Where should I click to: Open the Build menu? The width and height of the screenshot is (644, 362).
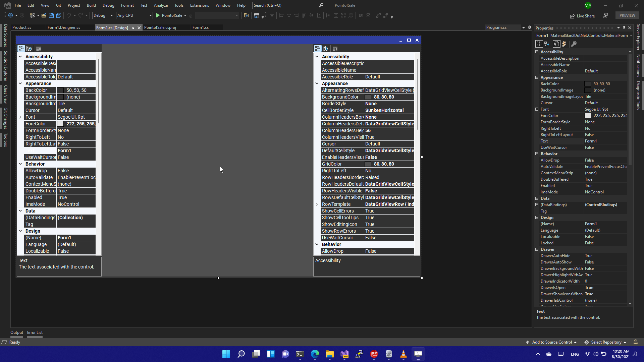91,5
